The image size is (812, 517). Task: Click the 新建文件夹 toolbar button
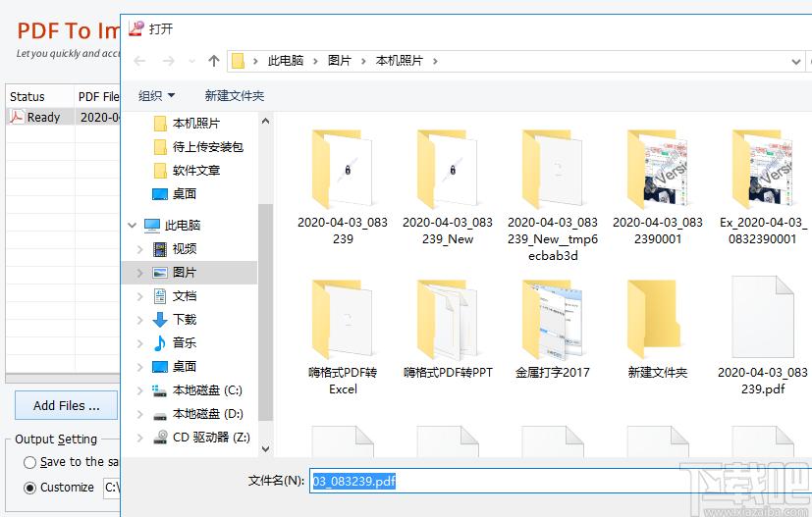(x=234, y=96)
